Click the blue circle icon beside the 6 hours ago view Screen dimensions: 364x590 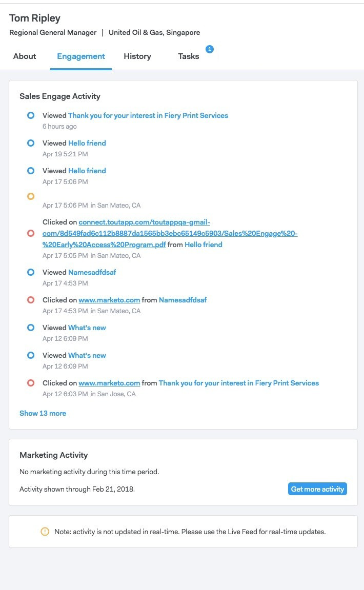[31, 115]
